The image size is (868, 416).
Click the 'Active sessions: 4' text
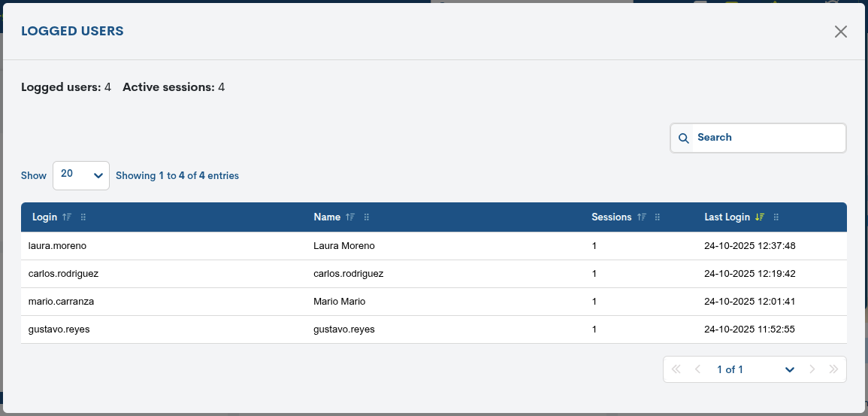174,87
